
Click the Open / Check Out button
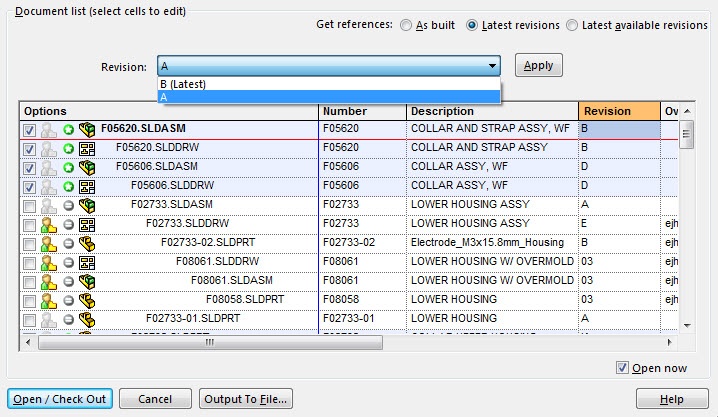click(60, 399)
